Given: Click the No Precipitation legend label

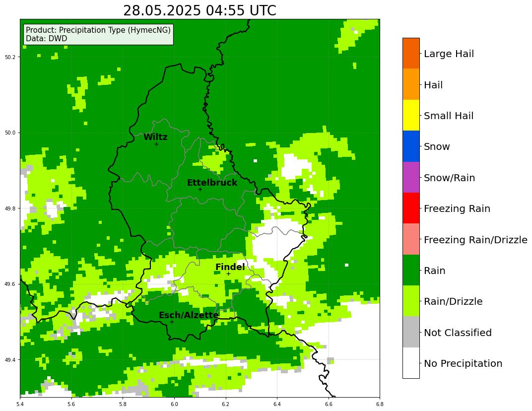Looking at the screenshot, I should (x=463, y=363).
